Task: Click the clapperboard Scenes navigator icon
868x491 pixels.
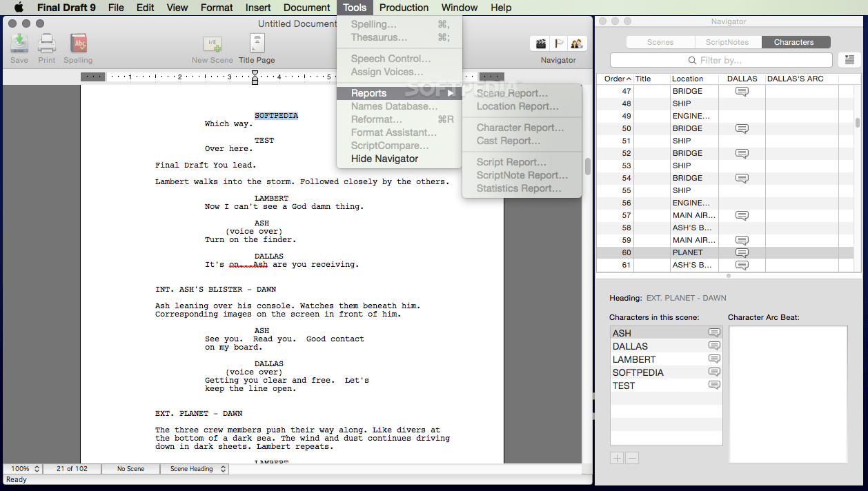Action: tap(541, 43)
